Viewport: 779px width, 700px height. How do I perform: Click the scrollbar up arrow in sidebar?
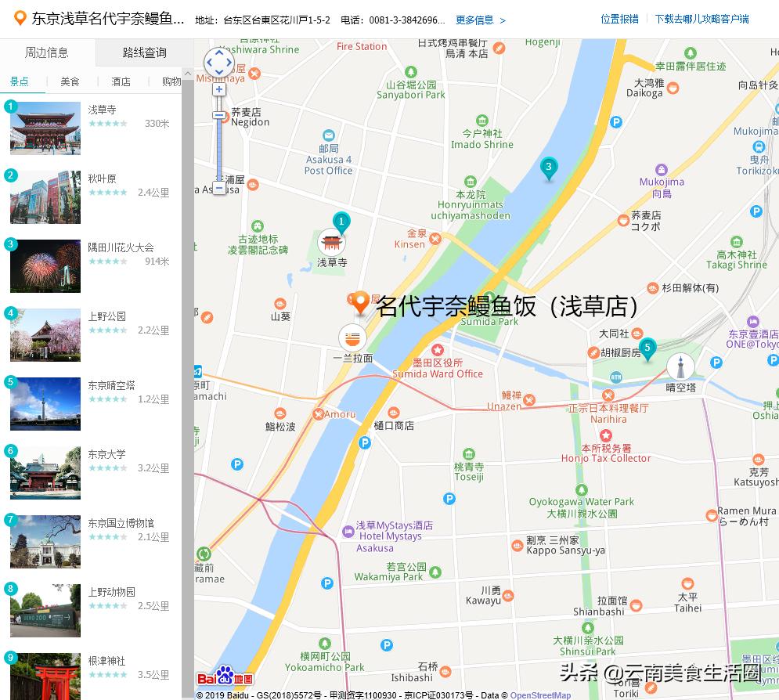tap(187, 73)
